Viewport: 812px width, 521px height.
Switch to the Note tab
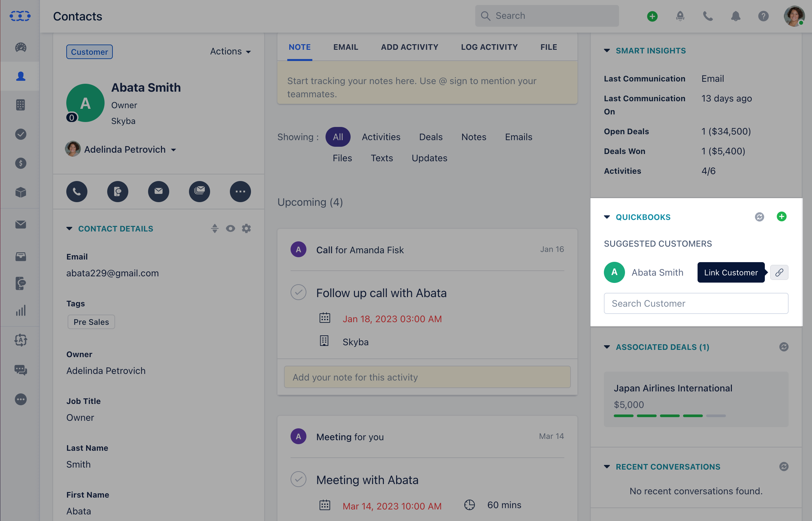(299, 47)
